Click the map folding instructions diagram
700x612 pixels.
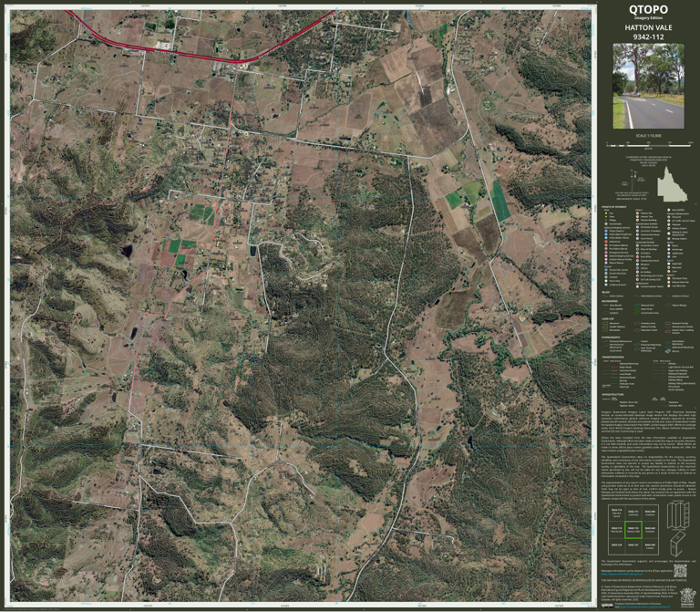(678, 515)
